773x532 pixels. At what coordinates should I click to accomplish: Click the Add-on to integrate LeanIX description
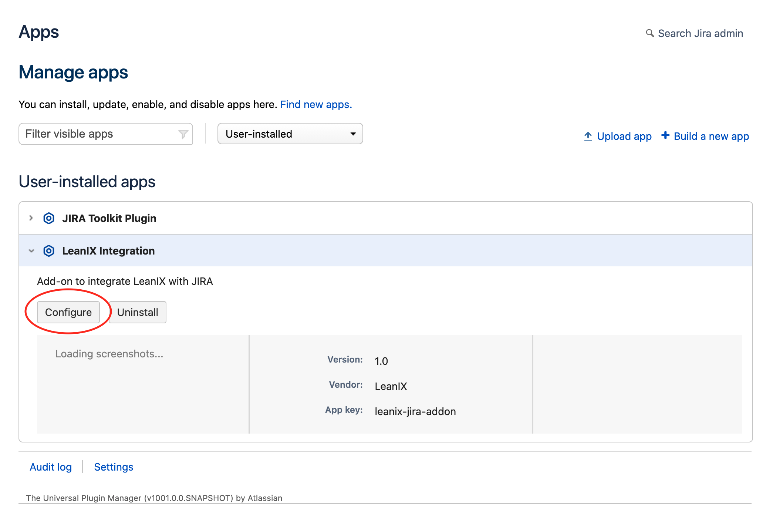[125, 281]
